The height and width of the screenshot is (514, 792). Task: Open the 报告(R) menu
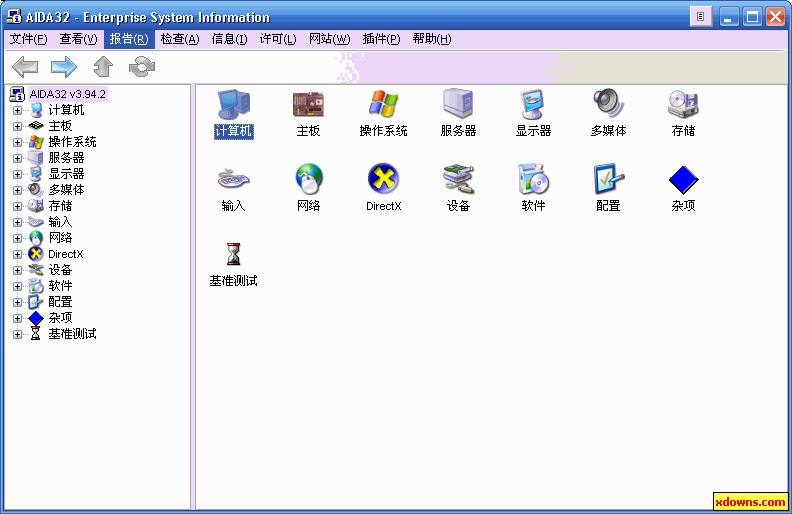tap(129, 39)
